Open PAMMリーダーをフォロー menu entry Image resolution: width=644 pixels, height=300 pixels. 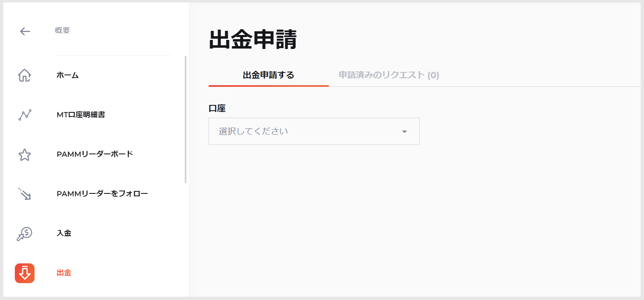pos(102,193)
